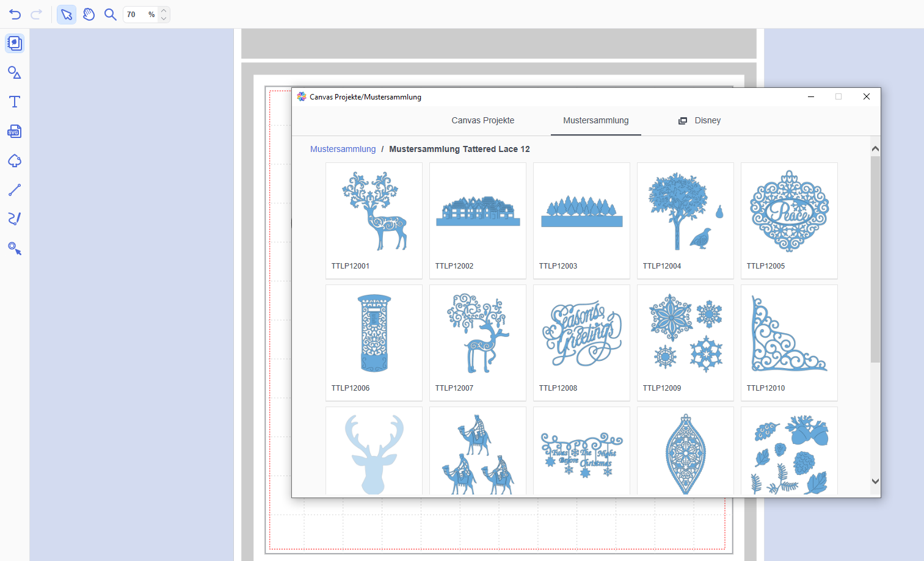
Task: Select the arrow selection tool
Action: (67, 15)
